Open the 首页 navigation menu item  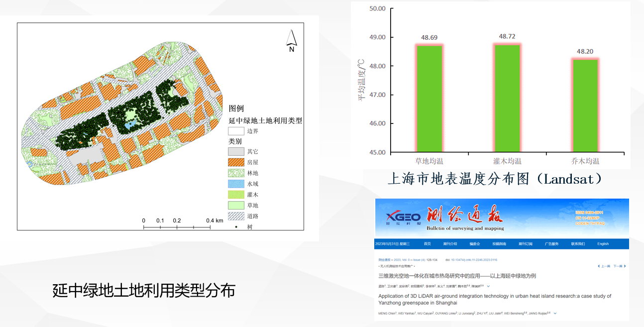point(428,244)
